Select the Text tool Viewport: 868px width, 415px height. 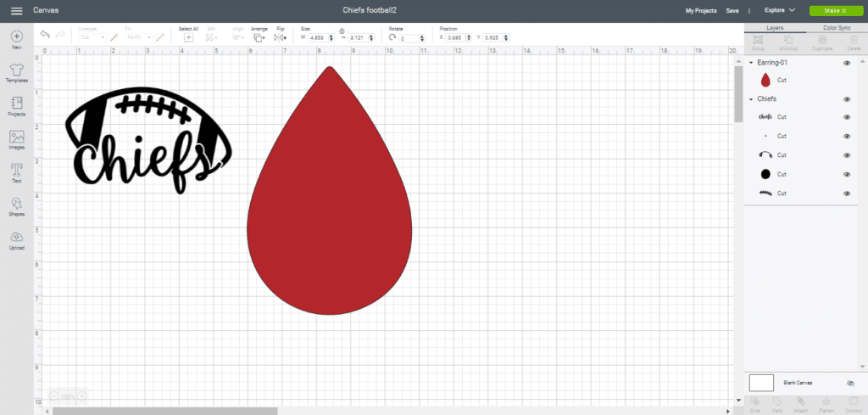[x=16, y=171]
